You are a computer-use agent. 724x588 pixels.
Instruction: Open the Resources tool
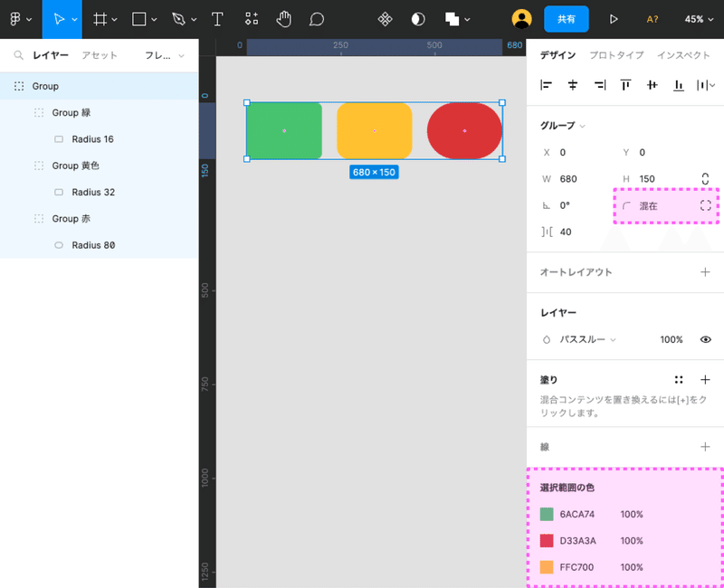tap(252, 19)
